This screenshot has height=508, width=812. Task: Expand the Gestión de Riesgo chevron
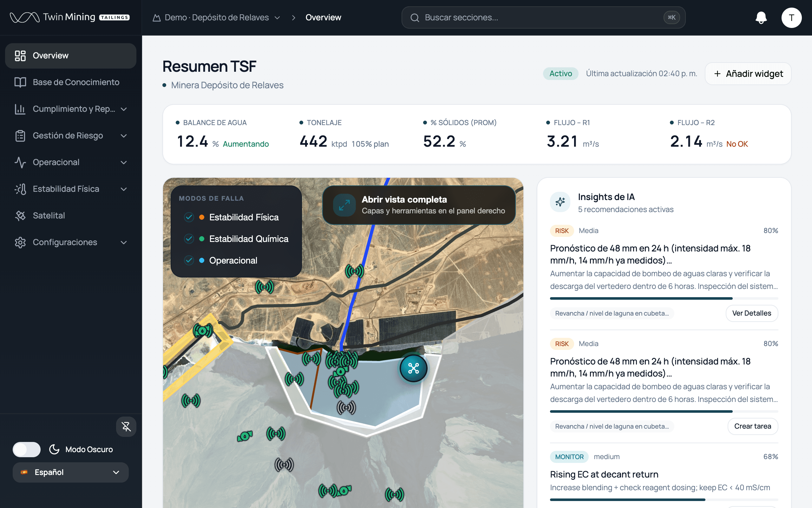pos(123,136)
